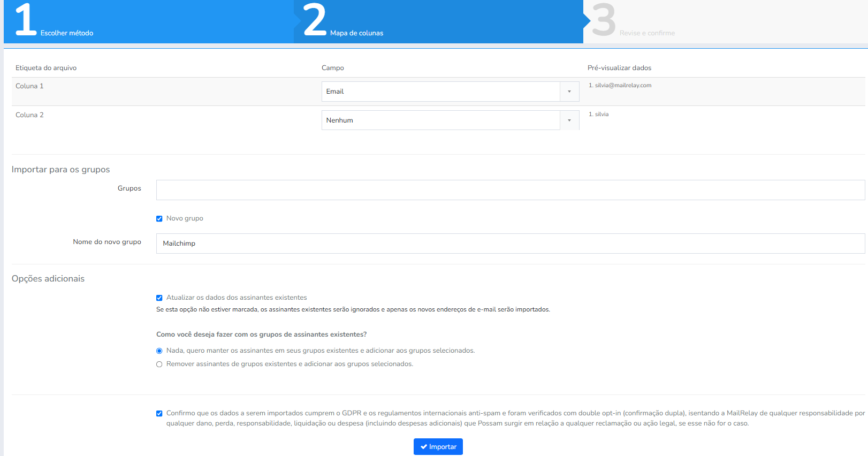The width and height of the screenshot is (868, 456).
Task: Select radio Remover assinantes de grupos existentes
Action: pos(159,364)
